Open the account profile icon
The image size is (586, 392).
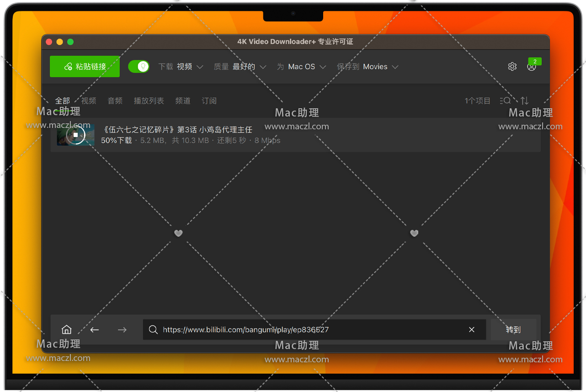(532, 67)
